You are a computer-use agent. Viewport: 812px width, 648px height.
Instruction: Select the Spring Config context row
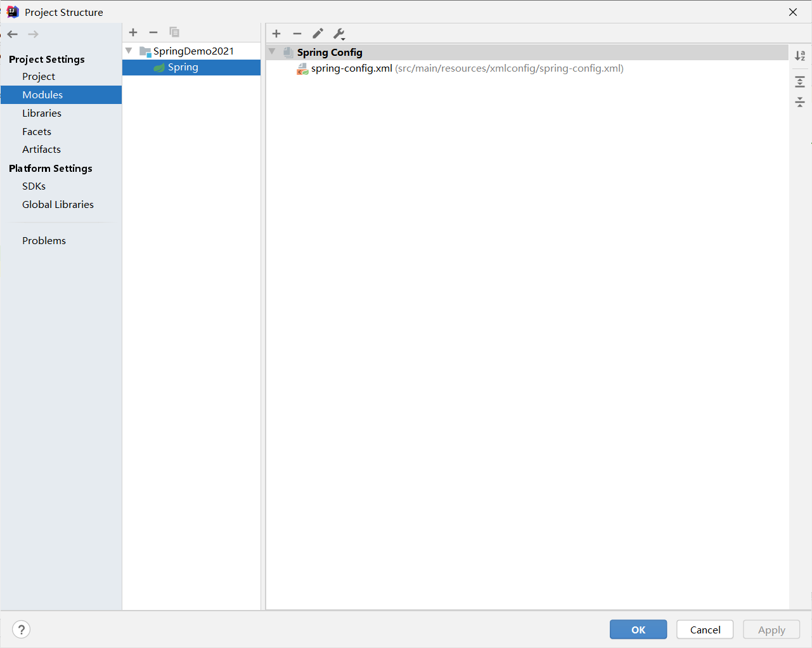pos(527,52)
